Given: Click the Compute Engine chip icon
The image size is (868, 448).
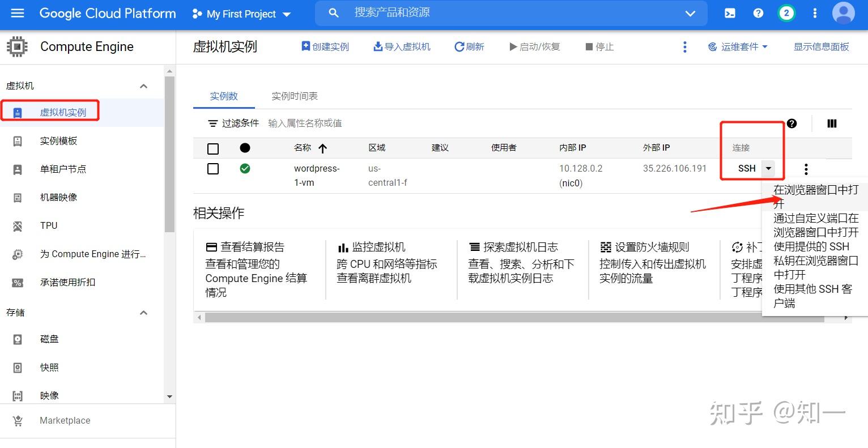Looking at the screenshot, I should pos(17,46).
